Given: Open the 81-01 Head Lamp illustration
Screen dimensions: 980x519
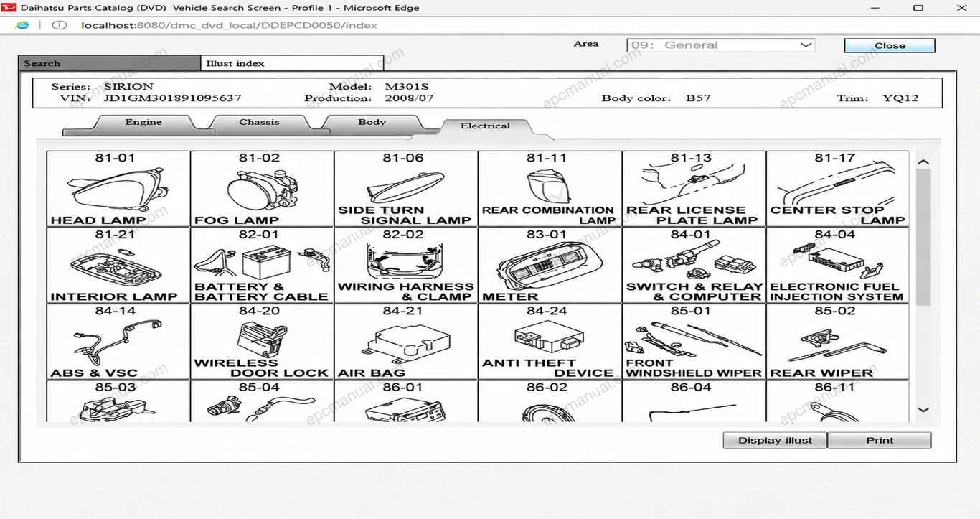Looking at the screenshot, I should point(118,189).
